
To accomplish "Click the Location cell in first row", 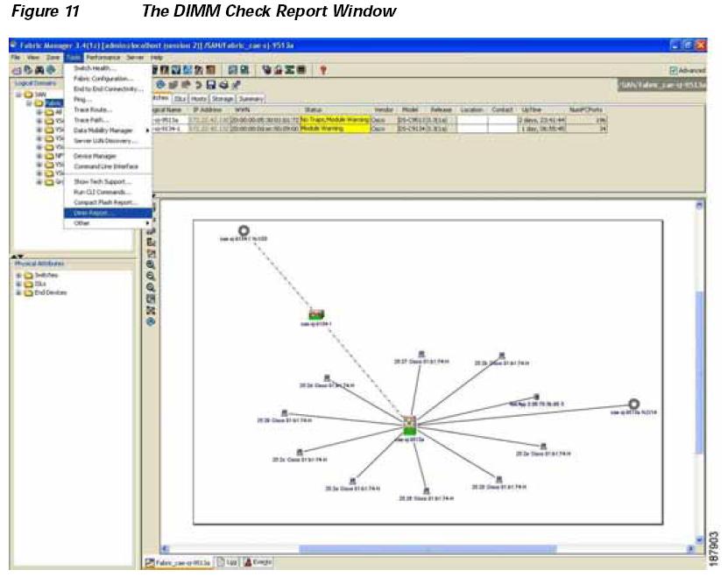I will click(472, 120).
